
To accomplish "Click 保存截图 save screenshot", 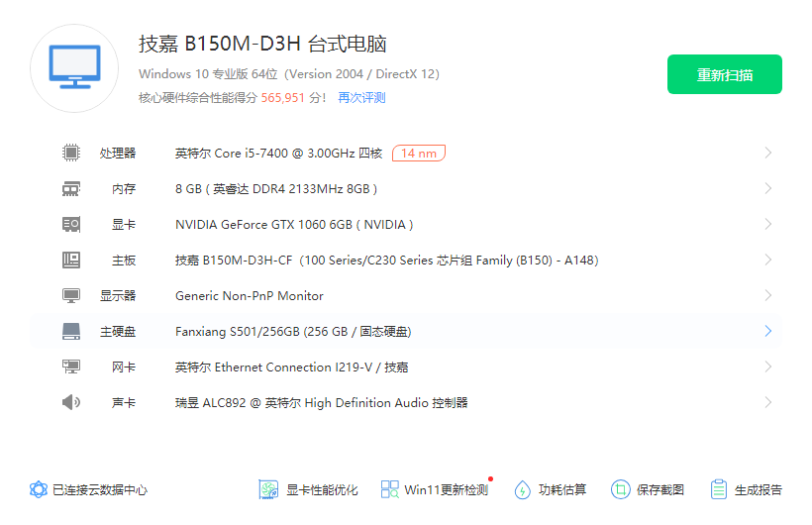I will click(648, 489).
